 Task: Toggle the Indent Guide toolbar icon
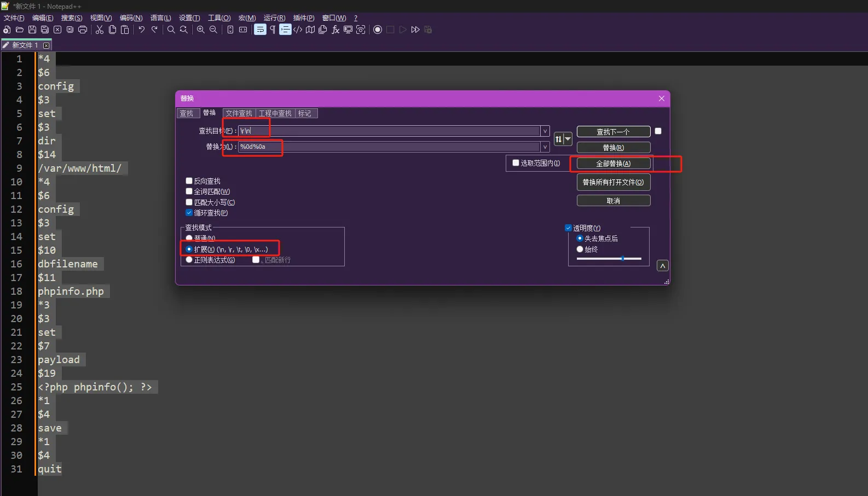[285, 30]
